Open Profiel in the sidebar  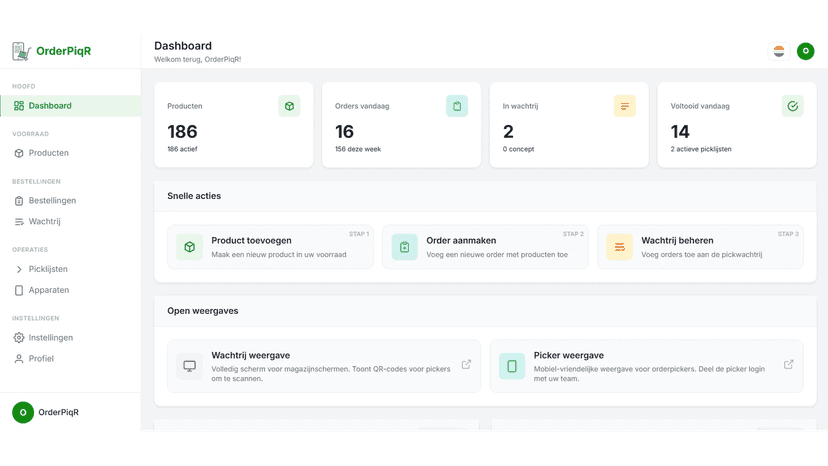pos(71,359)
